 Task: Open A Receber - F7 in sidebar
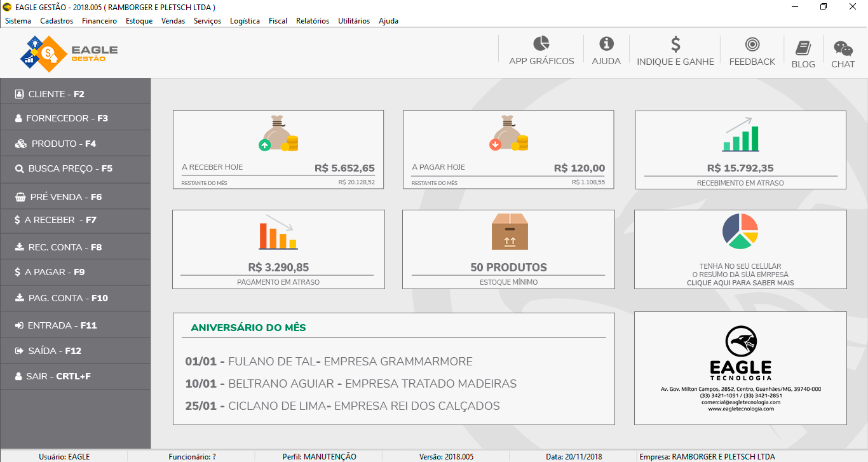coord(75,220)
